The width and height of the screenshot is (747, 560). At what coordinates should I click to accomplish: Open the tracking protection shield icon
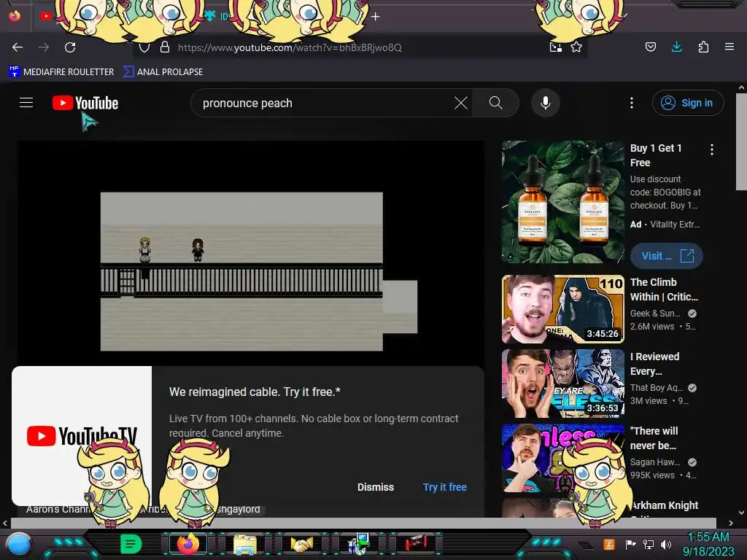coord(144,47)
